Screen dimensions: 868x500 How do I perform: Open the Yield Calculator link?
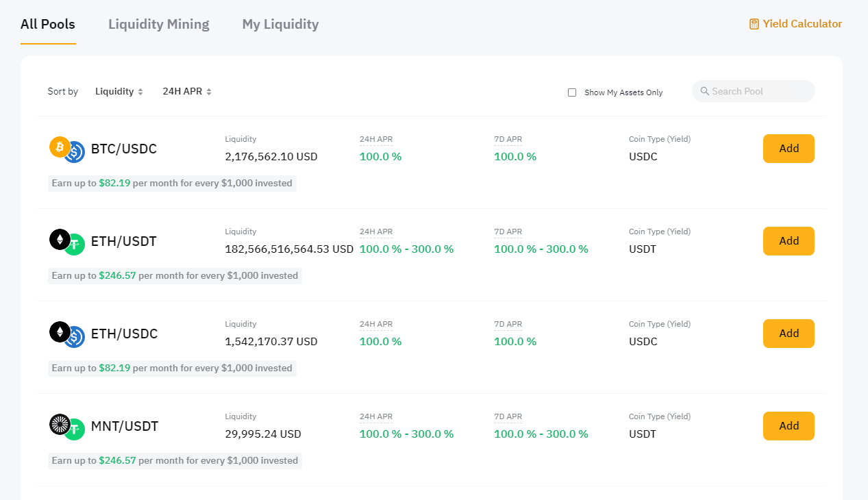(x=802, y=24)
